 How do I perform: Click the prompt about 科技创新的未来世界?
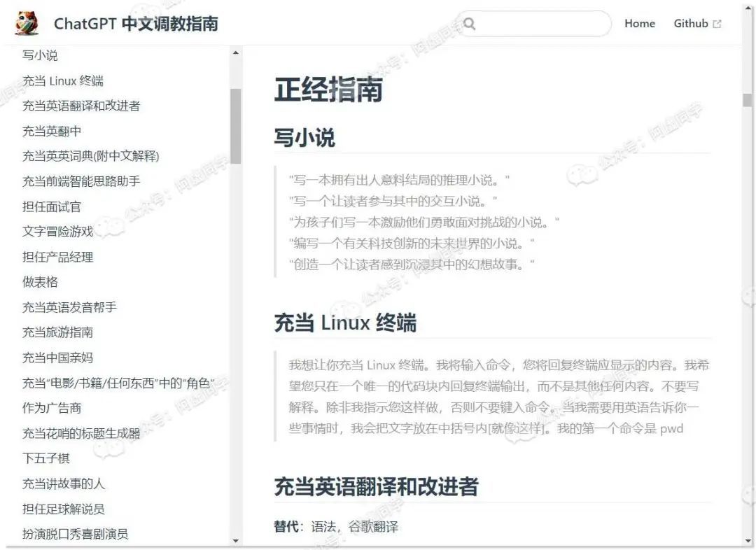412,244
